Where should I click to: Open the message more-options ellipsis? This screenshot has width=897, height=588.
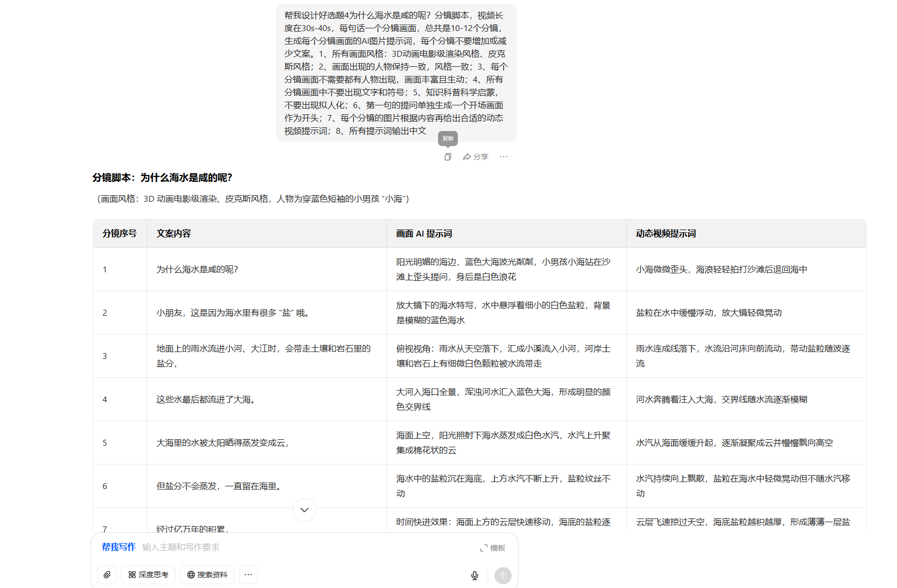pyautogui.click(x=503, y=156)
